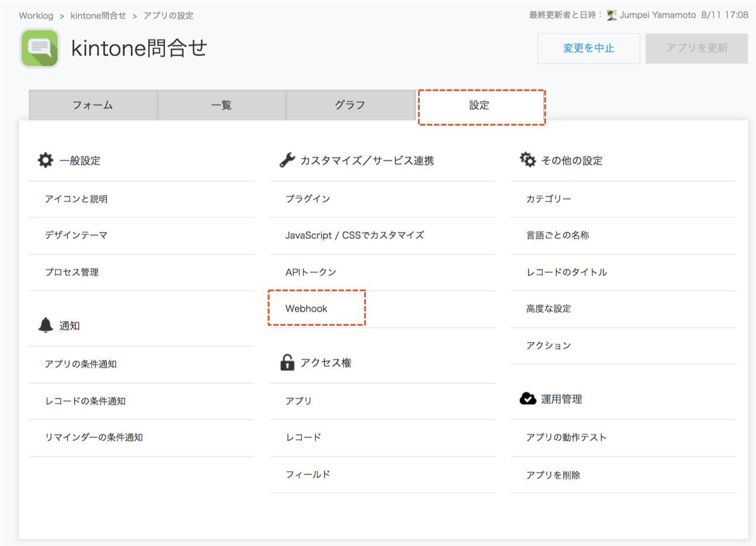Click the wrench icon beside カスタマイズ／サービス連携

pos(287,160)
